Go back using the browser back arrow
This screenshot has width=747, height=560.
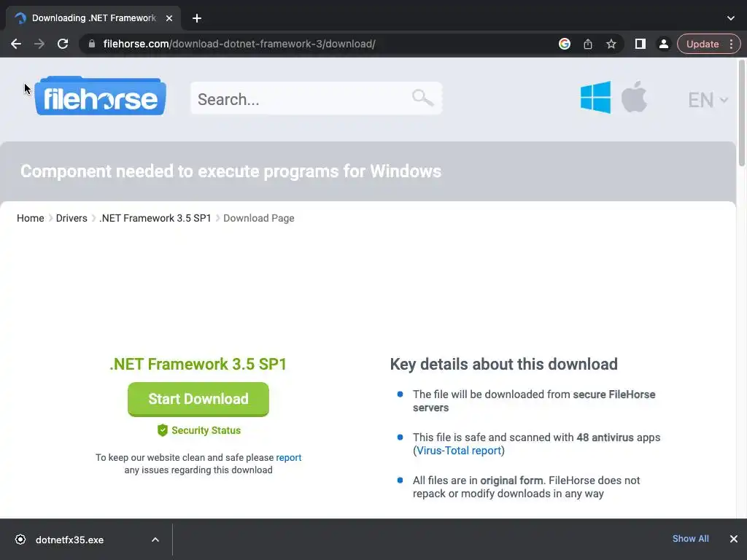(16, 44)
